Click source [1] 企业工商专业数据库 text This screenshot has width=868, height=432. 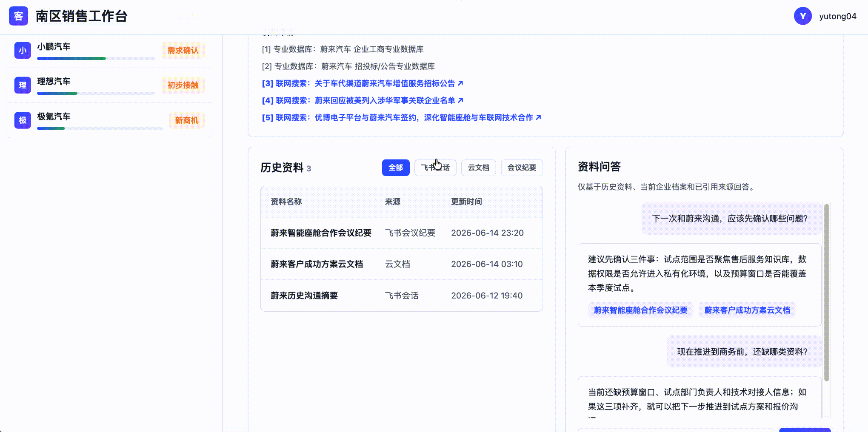click(343, 49)
